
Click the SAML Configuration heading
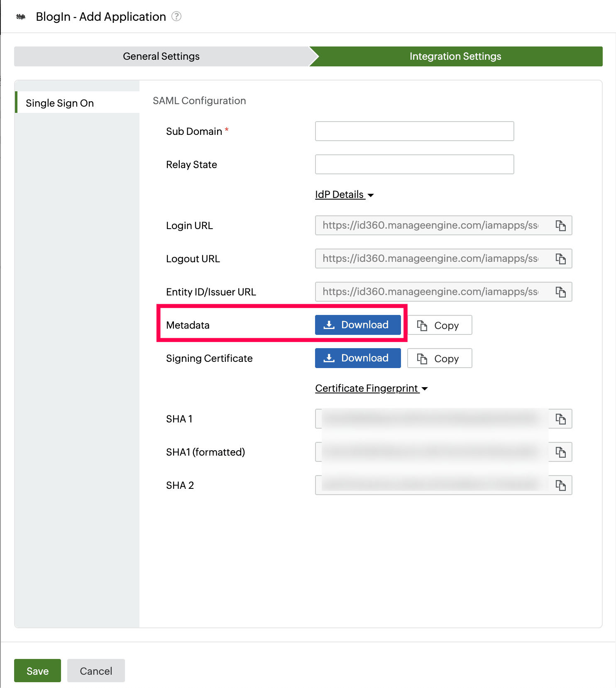pos(199,101)
